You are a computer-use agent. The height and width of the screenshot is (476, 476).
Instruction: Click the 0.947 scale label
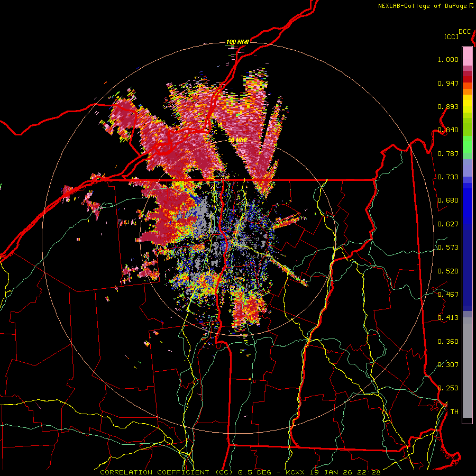(x=448, y=83)
